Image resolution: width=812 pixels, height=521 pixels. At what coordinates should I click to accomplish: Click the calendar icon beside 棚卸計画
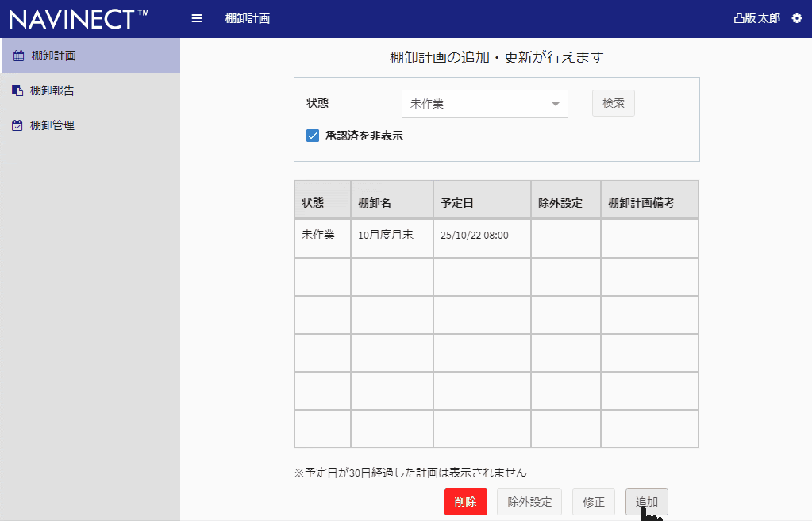click(x=17, y=56)
